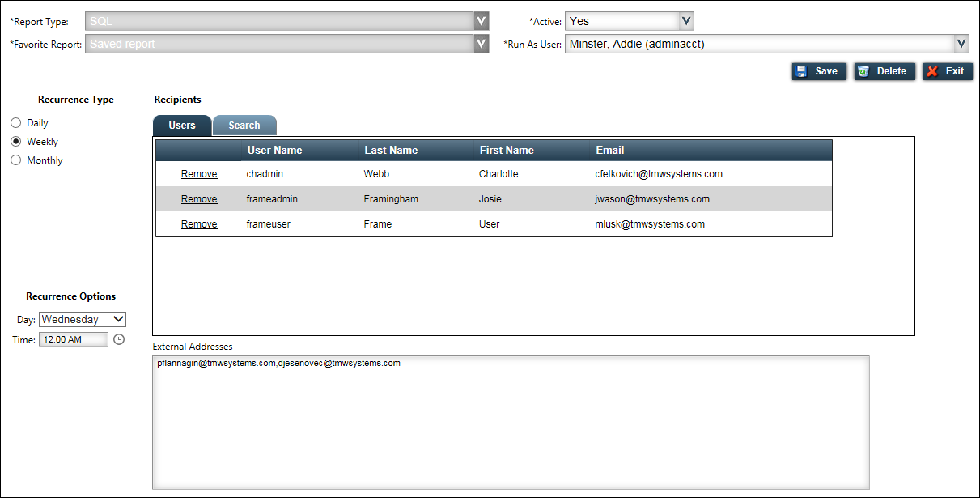Image resolution: width=980 pixels, height=498 pixels.
Task: Click the Webb last name cell
Action: [378, 174]
